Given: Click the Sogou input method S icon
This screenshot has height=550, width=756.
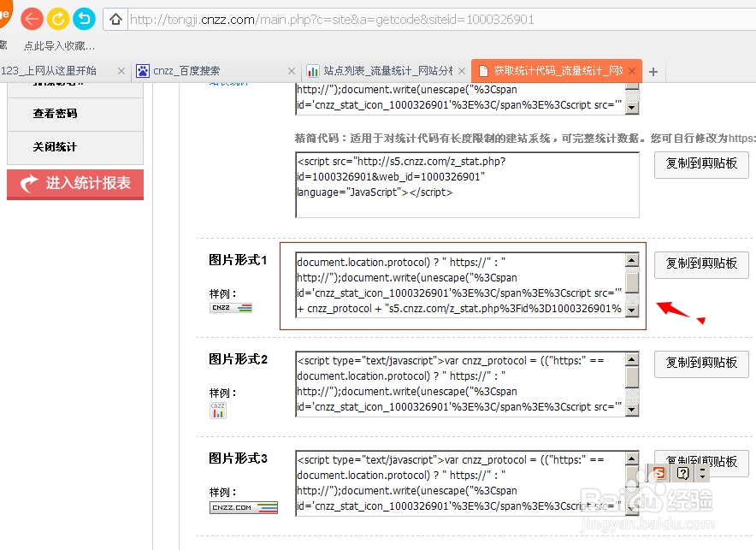Looking at the screenshot, I should (659, 473).
